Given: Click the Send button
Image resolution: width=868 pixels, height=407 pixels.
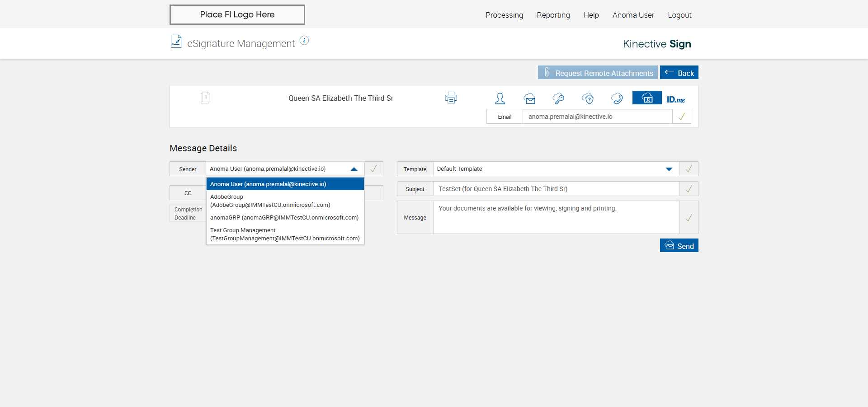Looking at the screenshot, I should [679, 246].
